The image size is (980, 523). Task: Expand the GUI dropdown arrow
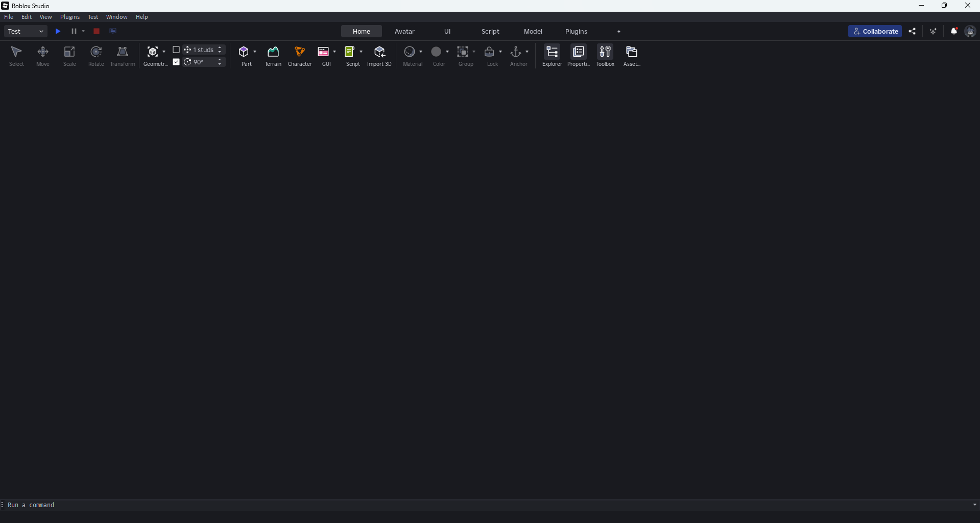click(x=334, y=52)
